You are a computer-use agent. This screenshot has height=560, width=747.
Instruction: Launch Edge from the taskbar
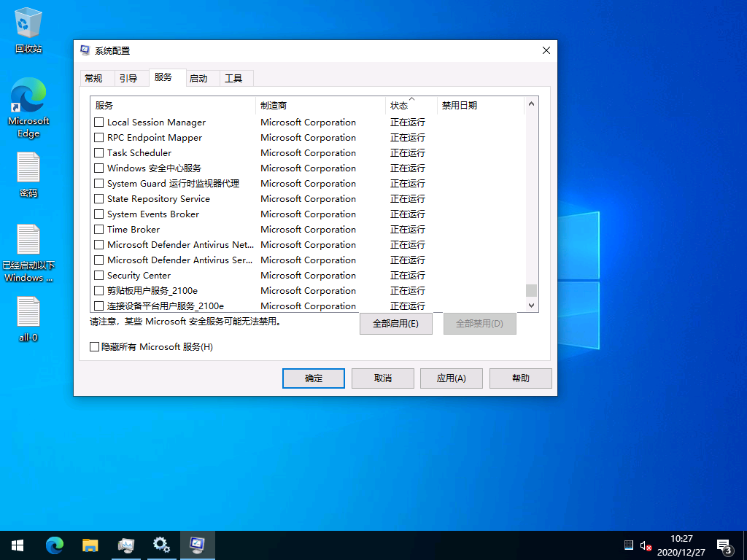click(54, 545)
